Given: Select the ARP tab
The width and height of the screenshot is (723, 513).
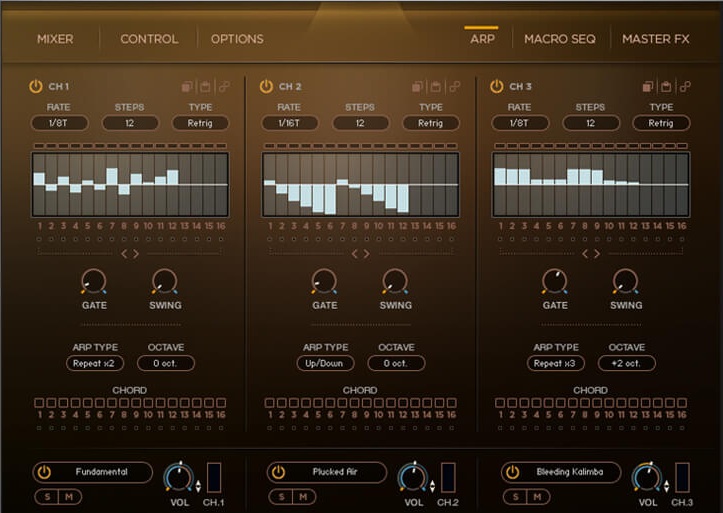Looking at the screenshot, I should [482, 39].
